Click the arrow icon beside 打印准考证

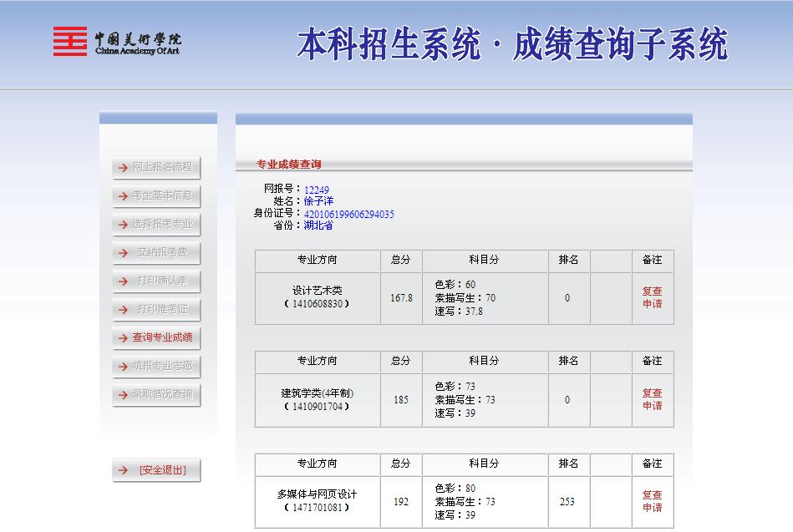click(123, 309)
